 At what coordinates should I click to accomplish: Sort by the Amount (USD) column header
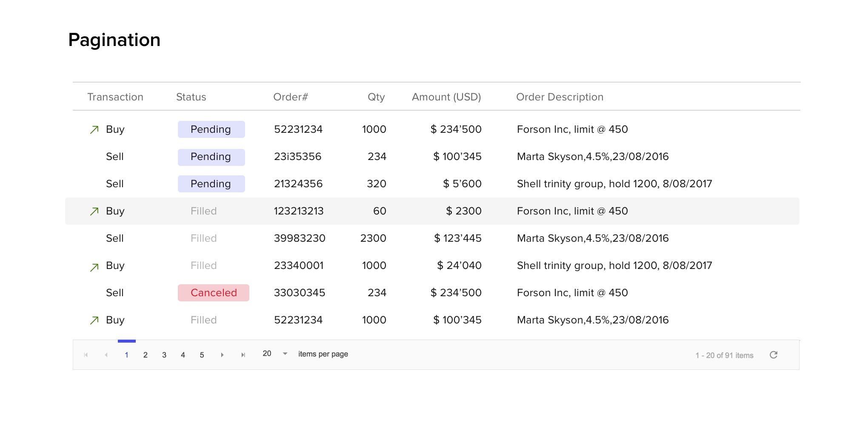pos(446,97)
